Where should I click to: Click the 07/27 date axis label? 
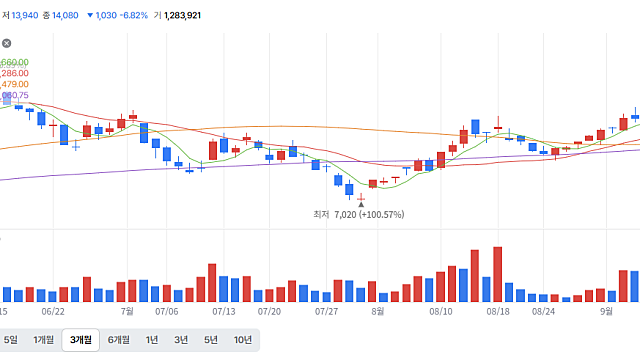(x=327, y=311)
